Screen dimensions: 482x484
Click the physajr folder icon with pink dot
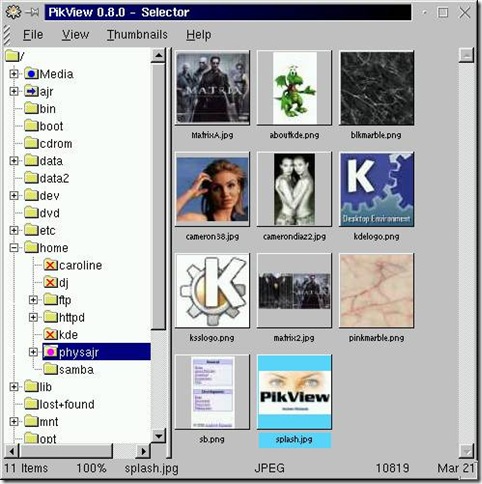[50, 352]
